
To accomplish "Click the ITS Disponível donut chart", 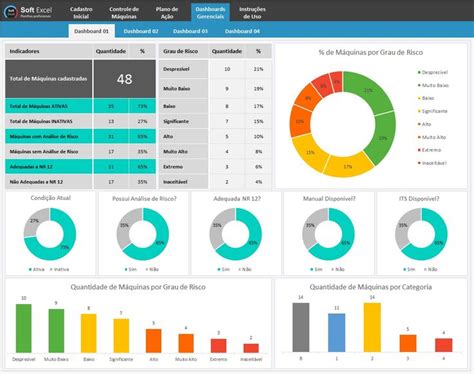I will pos(421,234).
